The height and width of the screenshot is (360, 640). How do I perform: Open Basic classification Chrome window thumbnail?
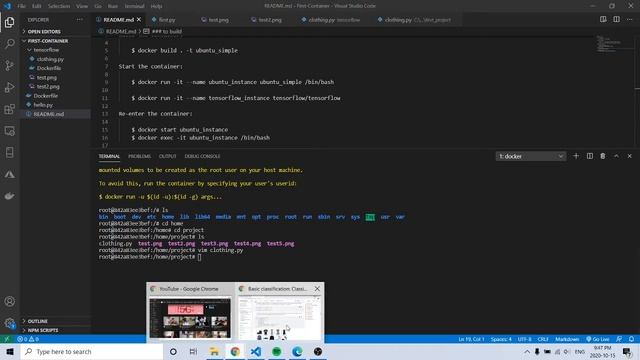(280, 313)
